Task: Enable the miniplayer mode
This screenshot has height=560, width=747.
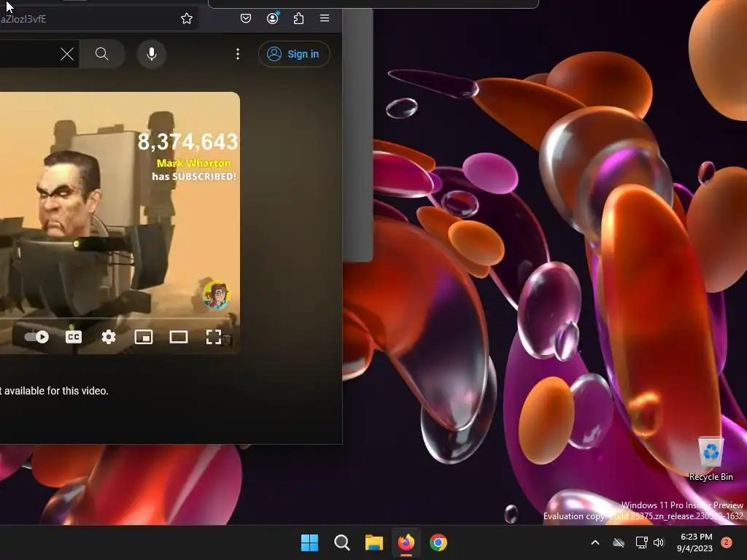Action: [144, 337]
